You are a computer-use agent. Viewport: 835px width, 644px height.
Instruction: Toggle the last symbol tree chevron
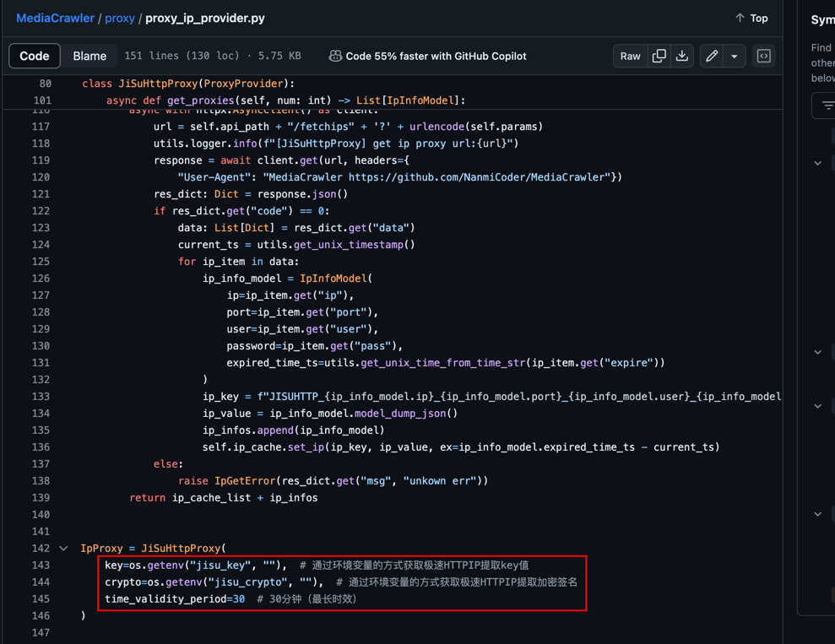tap(817, 514)
